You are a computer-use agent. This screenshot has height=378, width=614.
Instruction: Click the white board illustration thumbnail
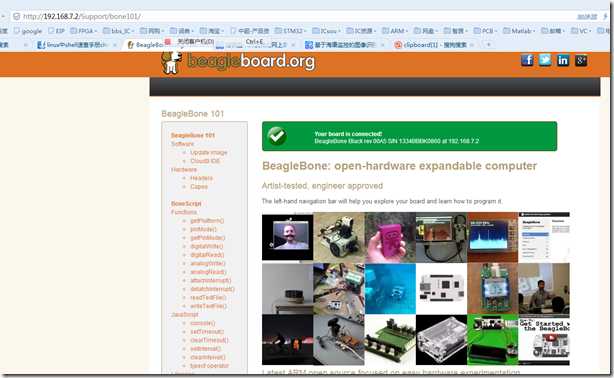pyautogui.click(x=441, y=289)
